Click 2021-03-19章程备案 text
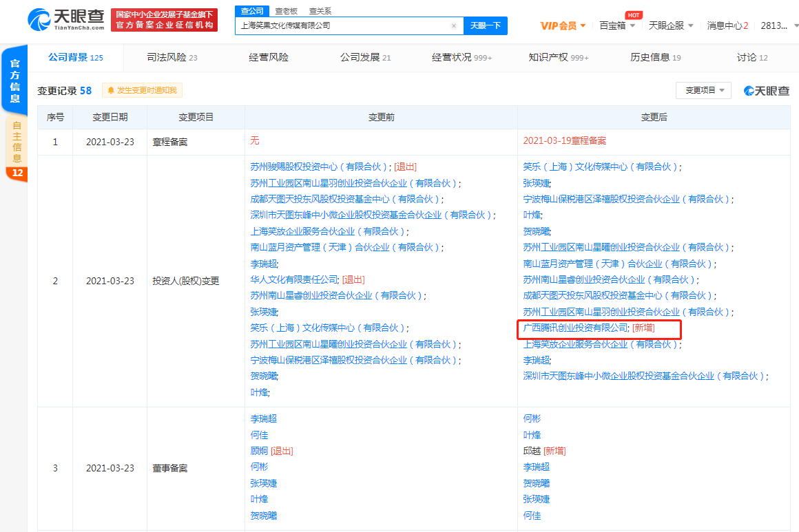 point(565,141)
